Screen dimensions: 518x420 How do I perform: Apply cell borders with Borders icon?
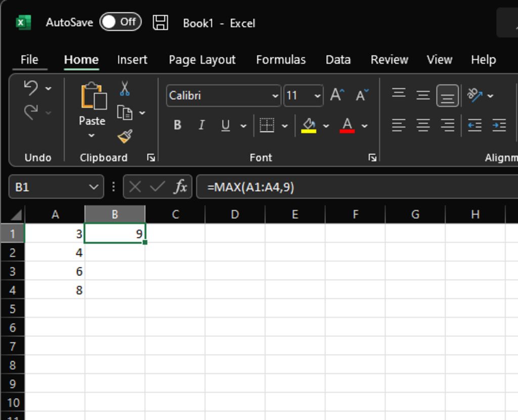(267, 125)
